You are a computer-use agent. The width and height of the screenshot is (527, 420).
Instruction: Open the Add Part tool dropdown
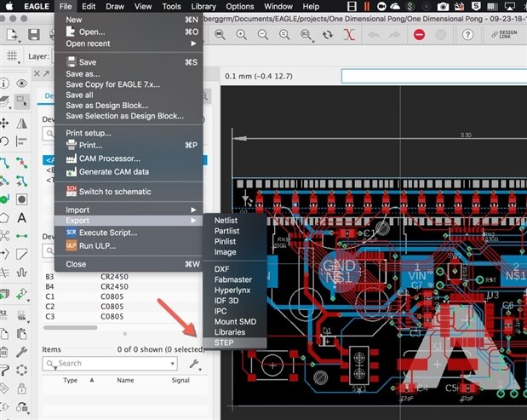pos(22,293)
